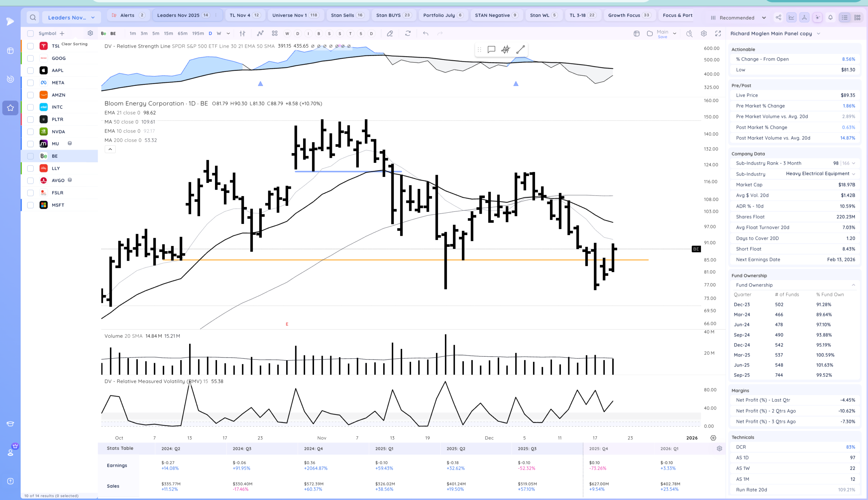Screen dimensions: 868x500
Task: Click the chart style bars icon
Action: point(242,33)
